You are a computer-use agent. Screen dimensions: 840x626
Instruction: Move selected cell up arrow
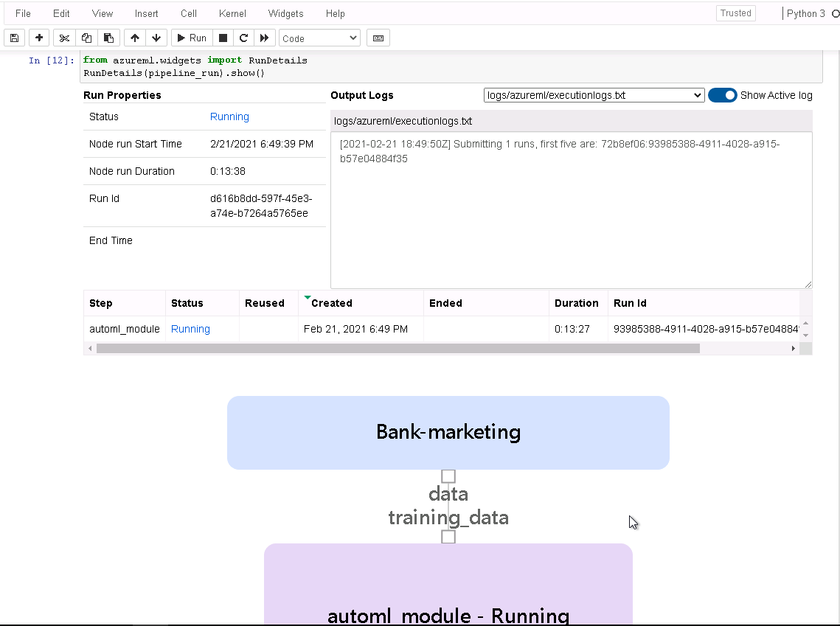[x=135, y=38]
